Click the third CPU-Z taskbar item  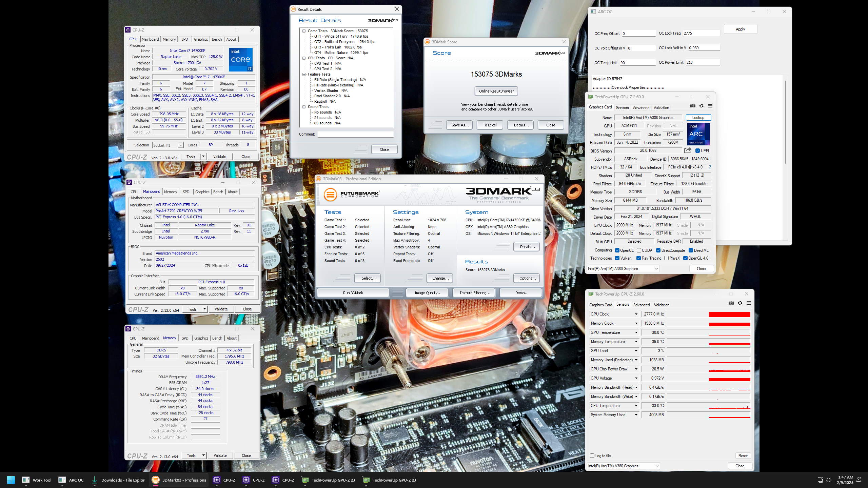pos(283,480)
